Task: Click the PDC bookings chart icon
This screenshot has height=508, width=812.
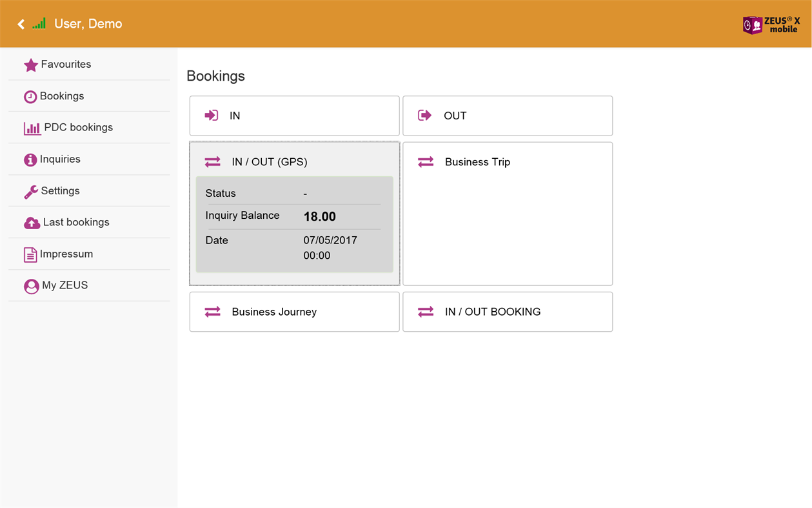Action: [x=32, y=128]
